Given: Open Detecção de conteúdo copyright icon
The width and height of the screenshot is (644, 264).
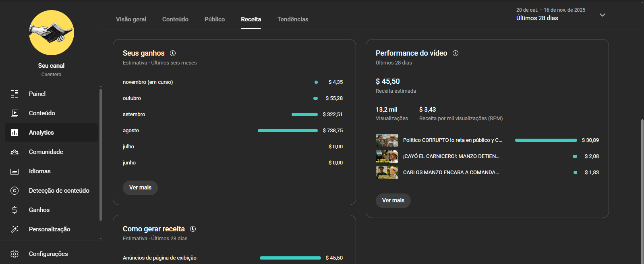Looking at the screenshot, I should point(14,191).
